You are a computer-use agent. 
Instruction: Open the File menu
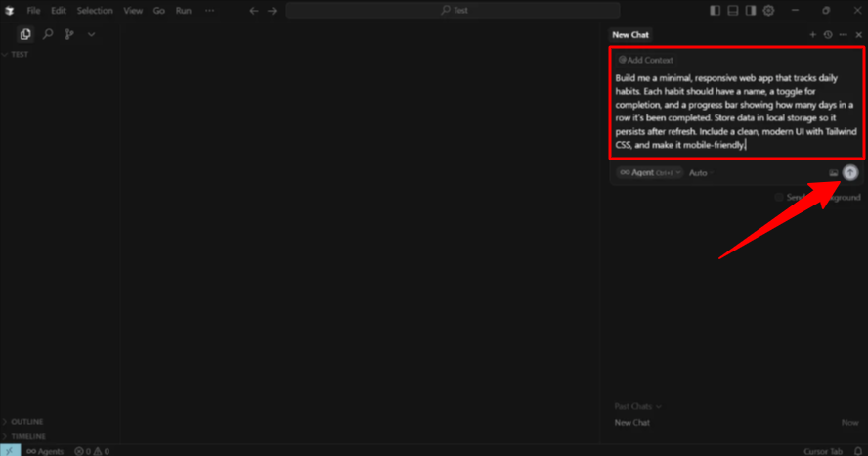[33, 11]
